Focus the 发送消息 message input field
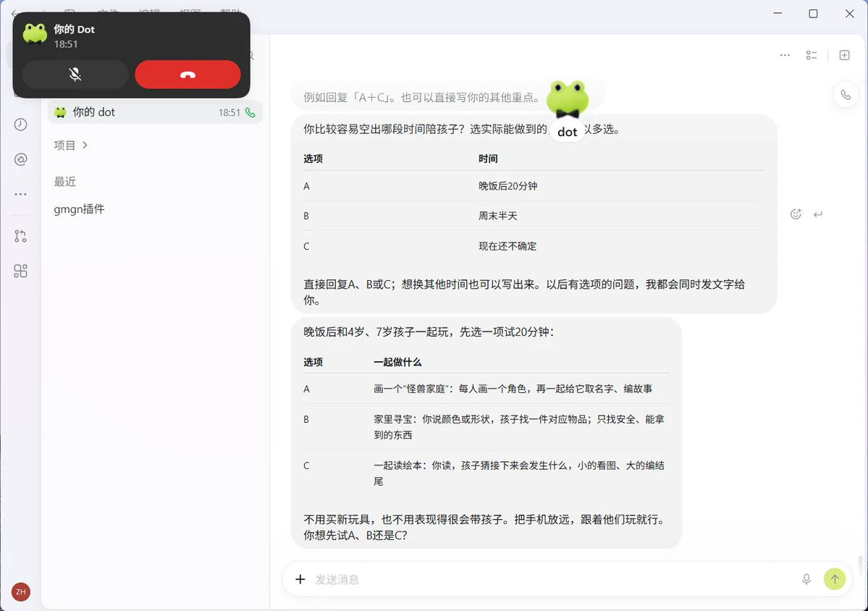The height and width of the screenshot is (611, 868). [555, 579]
